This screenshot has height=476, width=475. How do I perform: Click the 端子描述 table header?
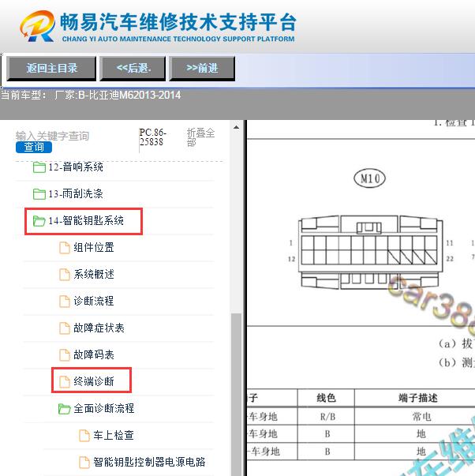click(x=418, y=398)
